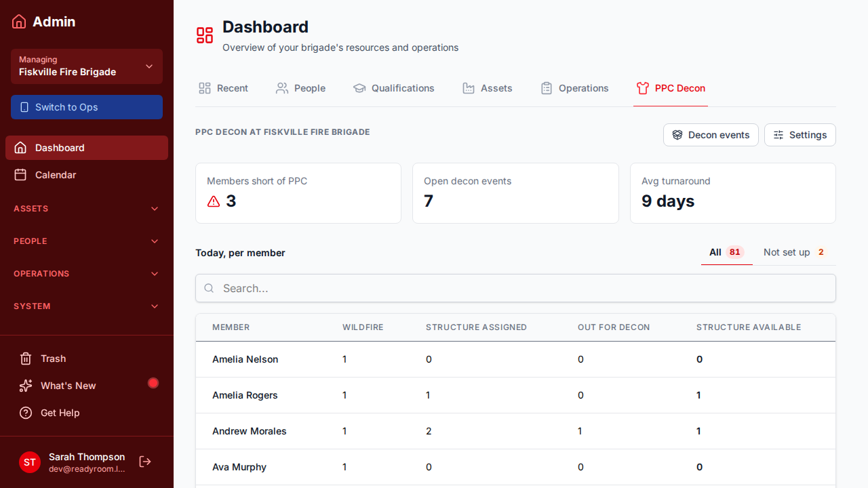This screenshot has height=488, width=868.
Task: Click the magnifier icon in search box
Action: (210, 288)
